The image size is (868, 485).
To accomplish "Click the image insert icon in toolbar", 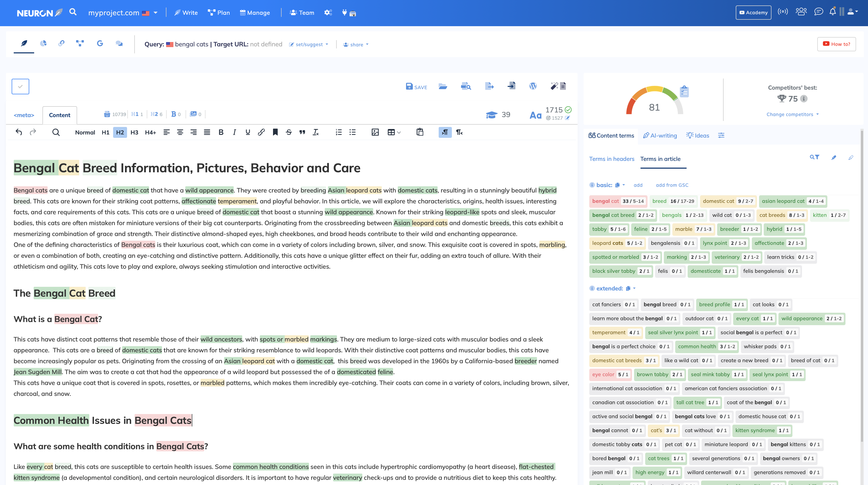I will point(375,132).
